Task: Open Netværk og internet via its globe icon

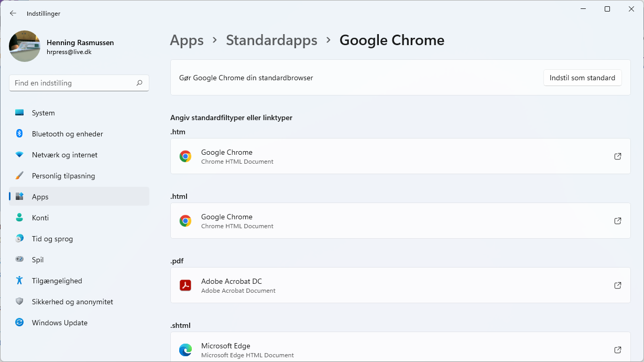Action: [x=19, y=155]
